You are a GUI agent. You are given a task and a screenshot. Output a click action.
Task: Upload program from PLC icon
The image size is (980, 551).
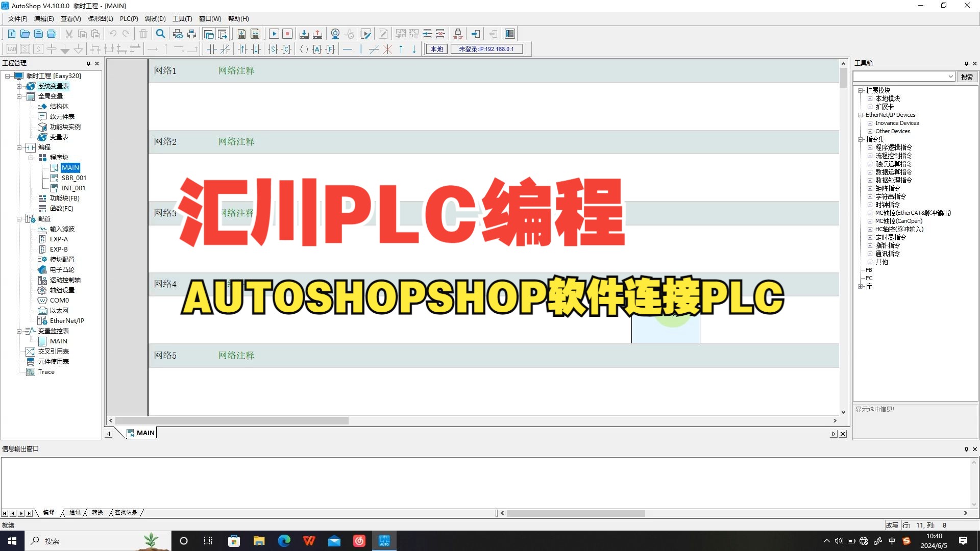click(317, 34)
